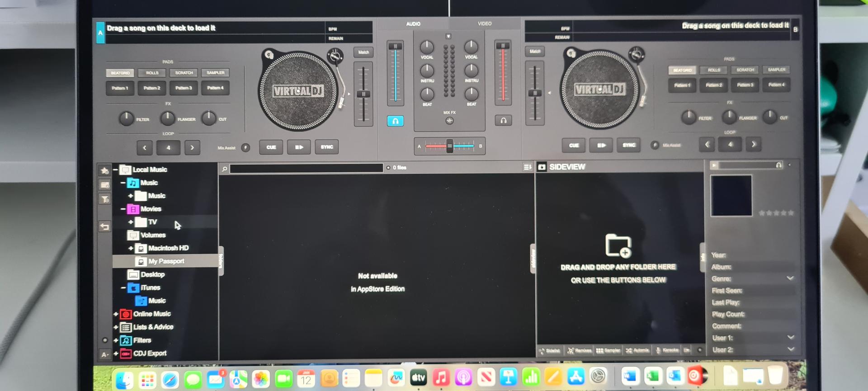
Task: Click the SIDEVIEW panel icon
Action: coord(542,167)
